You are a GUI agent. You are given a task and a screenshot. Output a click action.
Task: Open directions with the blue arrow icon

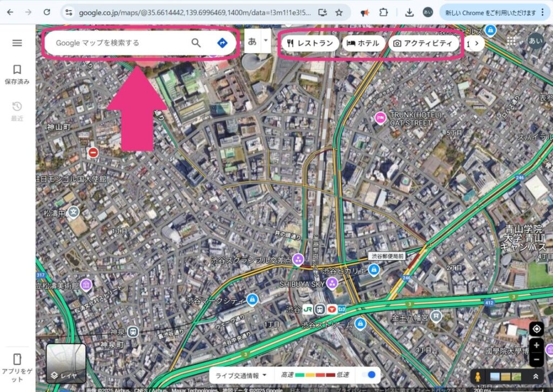(222, 43)
